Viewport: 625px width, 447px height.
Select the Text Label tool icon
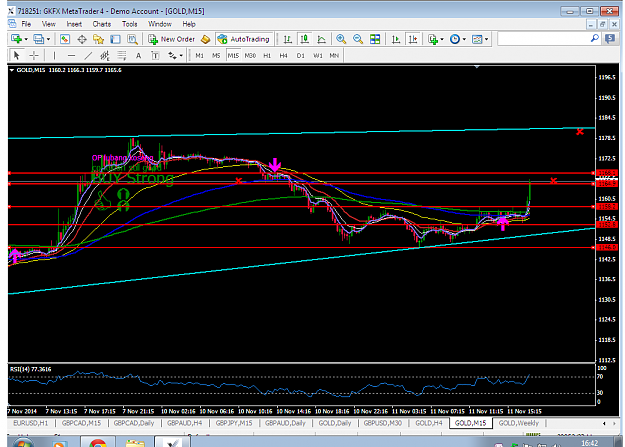[155, 55]
